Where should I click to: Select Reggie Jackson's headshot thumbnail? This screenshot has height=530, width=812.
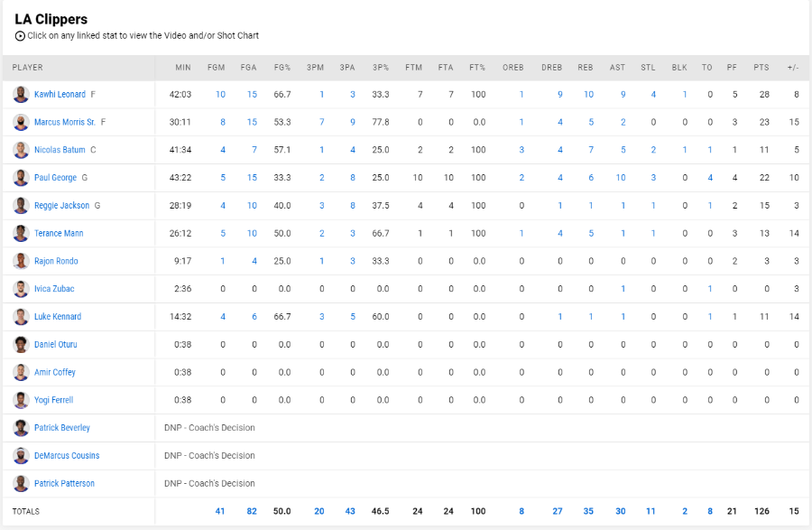21,206
